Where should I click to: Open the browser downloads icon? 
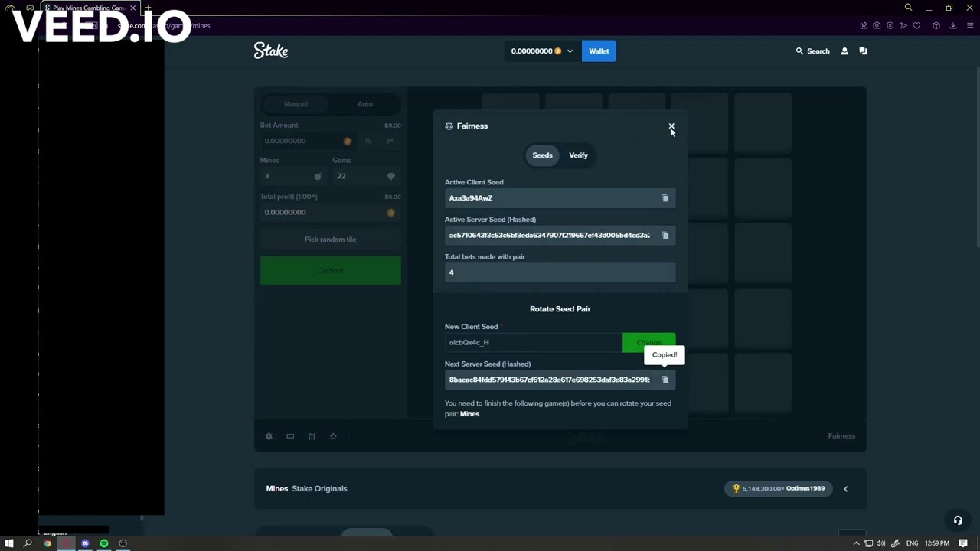[x=953, y=25]
